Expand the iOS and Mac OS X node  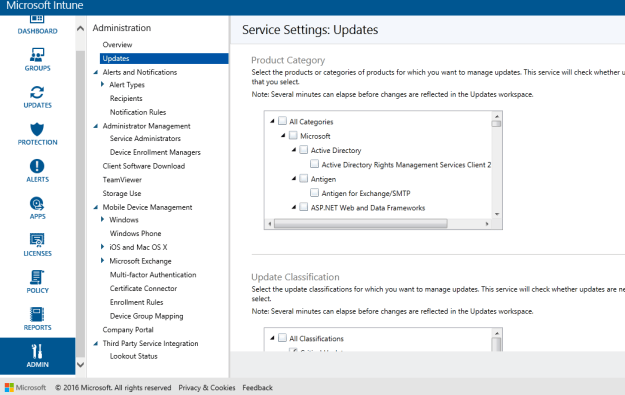click(102, 247)
